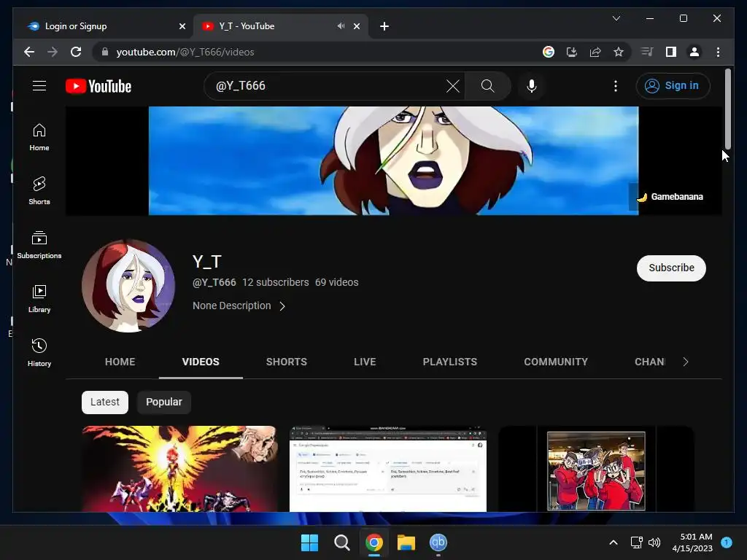Open the media controls toolbar icon

(x=647, y=52)
